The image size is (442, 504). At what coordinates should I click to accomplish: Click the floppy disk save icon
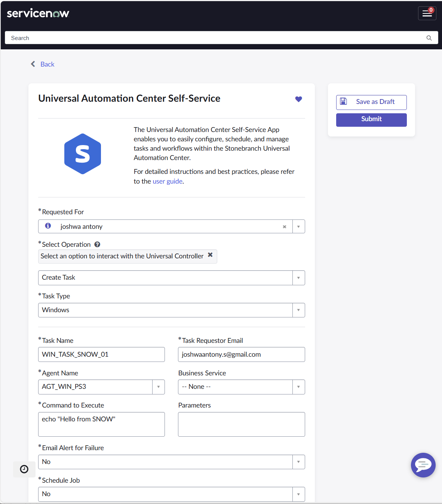343,101
